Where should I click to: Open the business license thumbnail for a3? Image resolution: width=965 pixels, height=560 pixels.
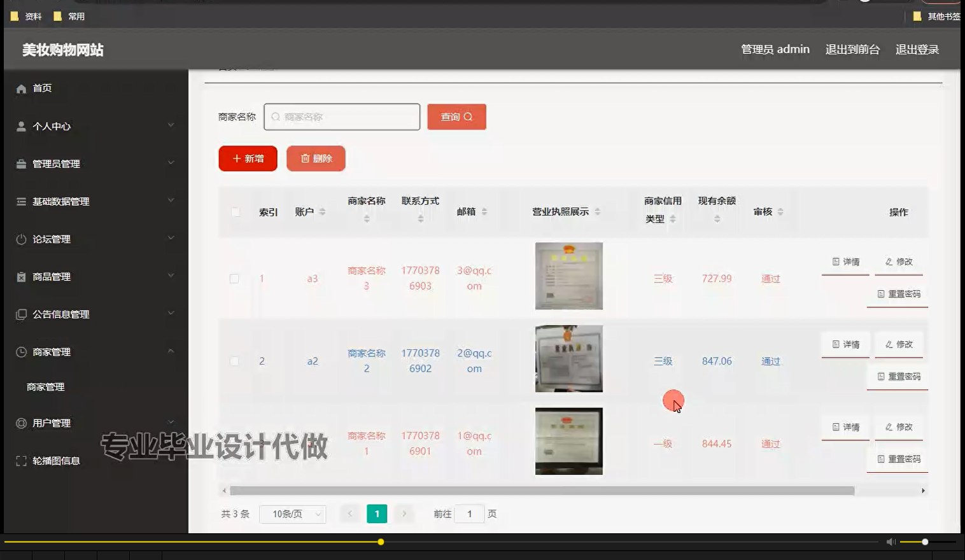pos(568,276)
